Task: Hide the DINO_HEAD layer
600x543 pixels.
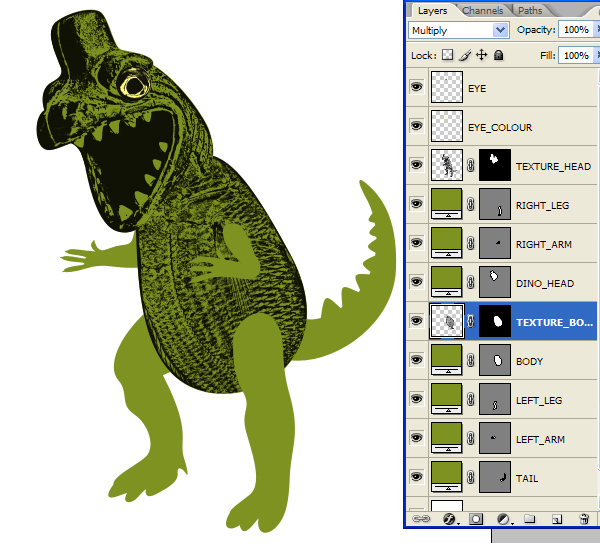Action: pos(417,282)
